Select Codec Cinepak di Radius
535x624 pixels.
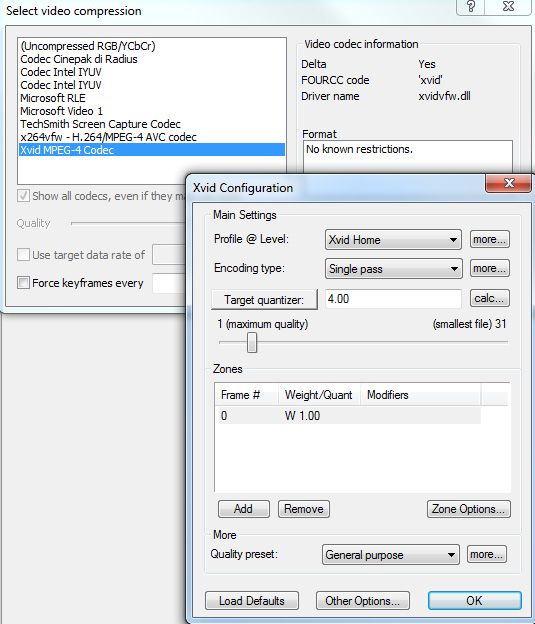coord(152,59)
